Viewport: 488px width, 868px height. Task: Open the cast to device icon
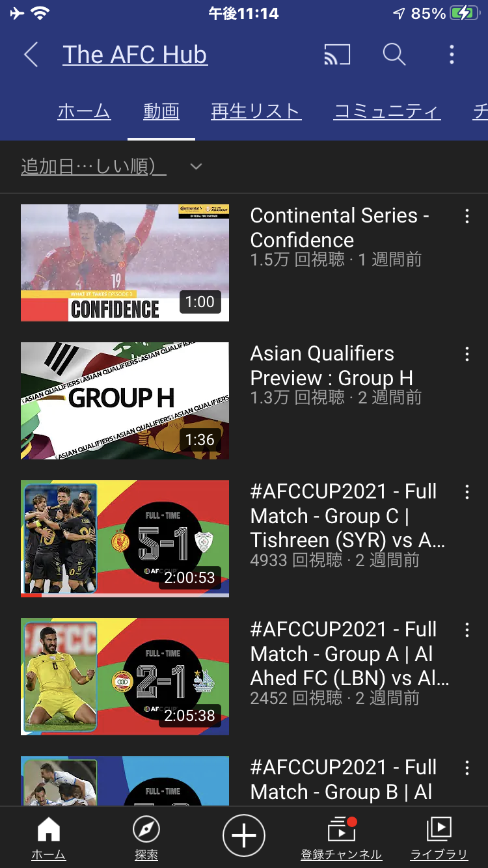337,55
